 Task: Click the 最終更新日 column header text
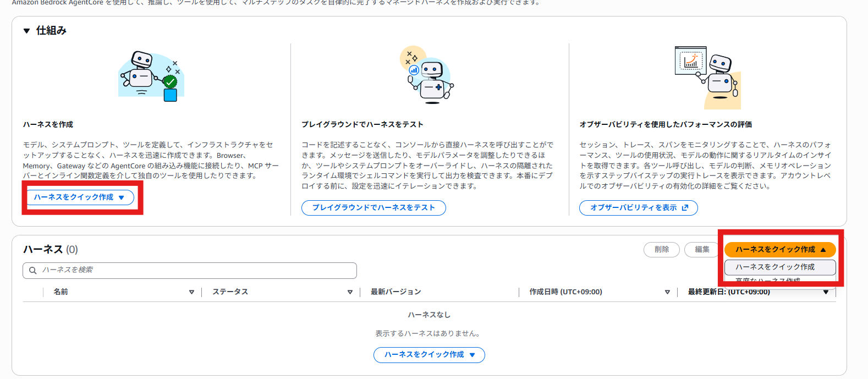[729, 292]
